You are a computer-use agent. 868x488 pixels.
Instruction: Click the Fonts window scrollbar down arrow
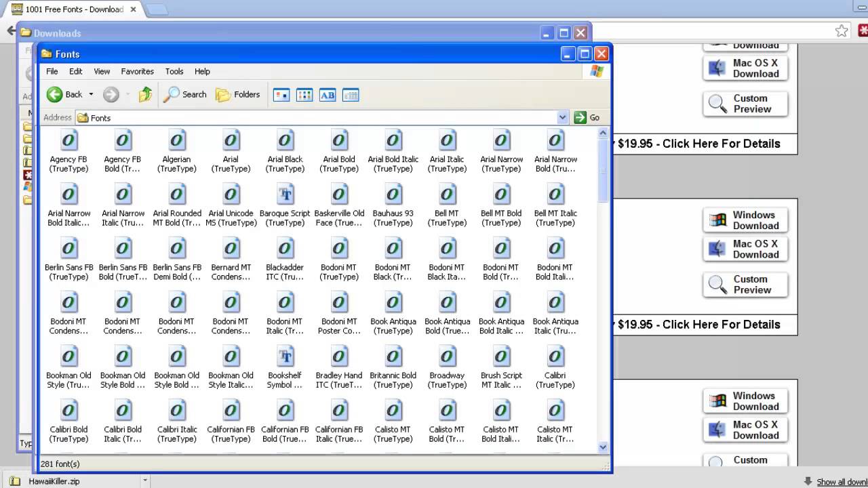tap(603, 447)
